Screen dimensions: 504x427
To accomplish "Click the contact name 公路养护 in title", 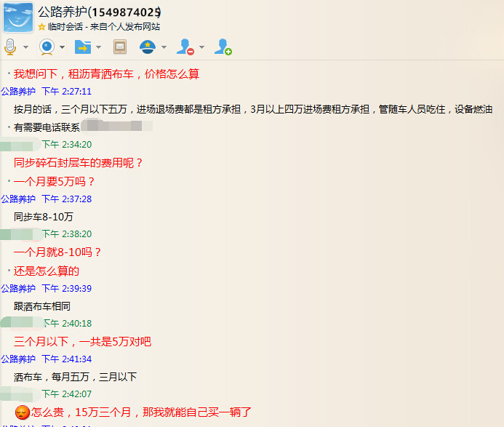I will pos(63,12).
